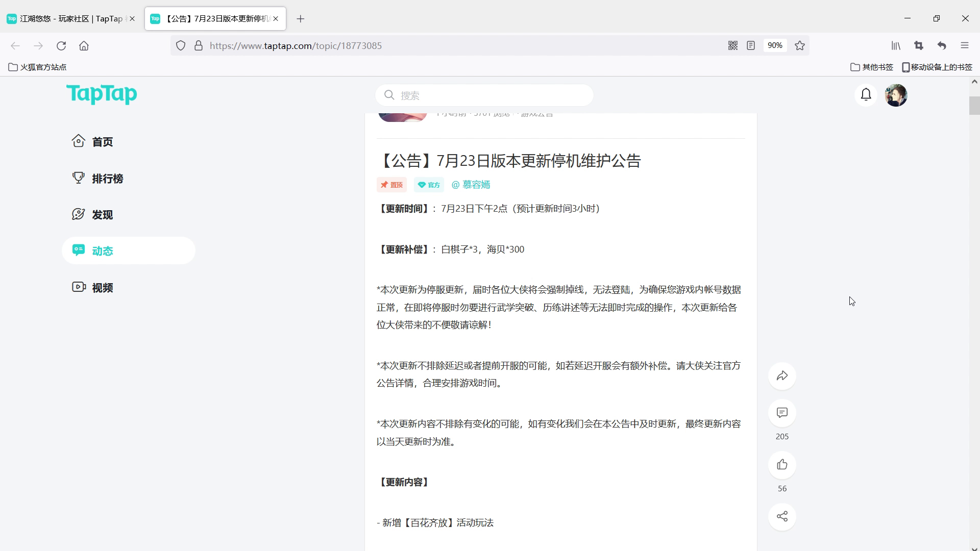Click the 90% zoom level indicator
Screen dimensions: 980x551
pos(774,46)
